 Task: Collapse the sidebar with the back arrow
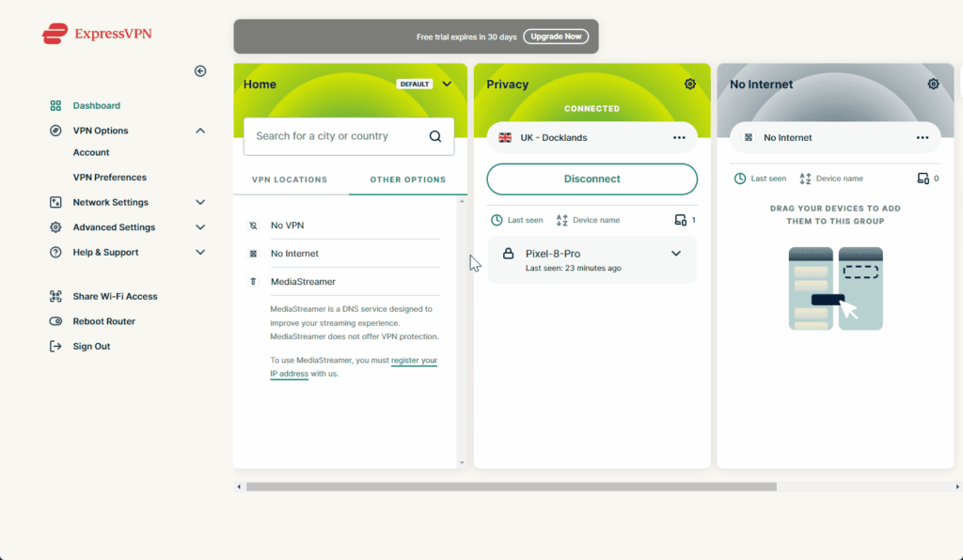(x=200, y=71)
